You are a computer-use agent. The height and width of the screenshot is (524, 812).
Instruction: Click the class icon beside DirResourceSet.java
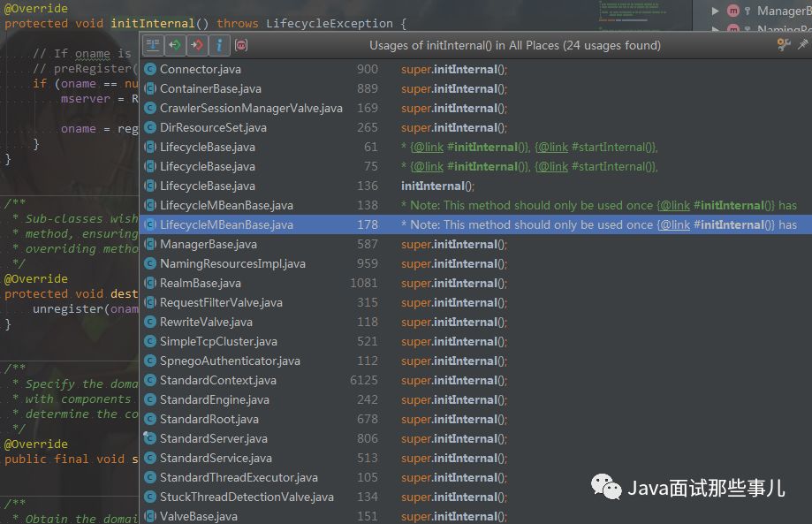150,127
